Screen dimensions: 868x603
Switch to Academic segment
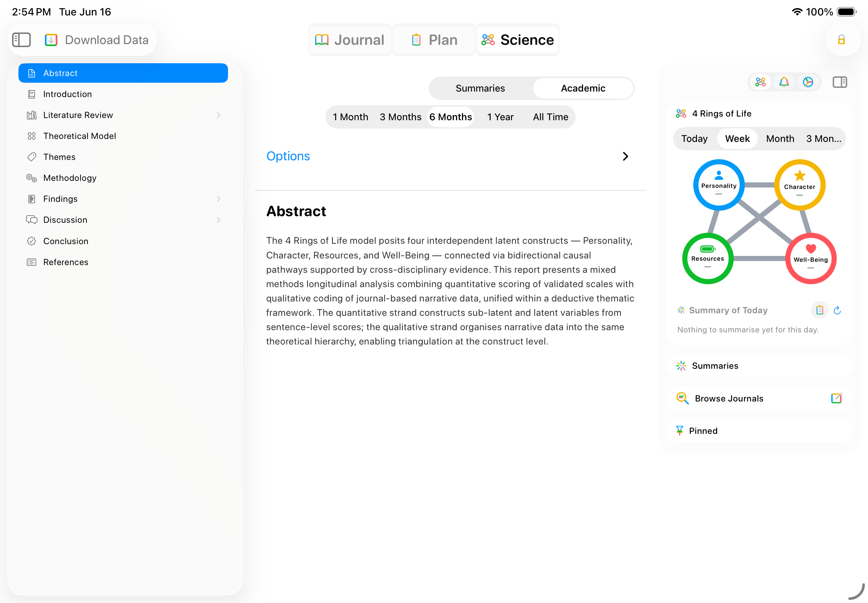pos(583,88)
